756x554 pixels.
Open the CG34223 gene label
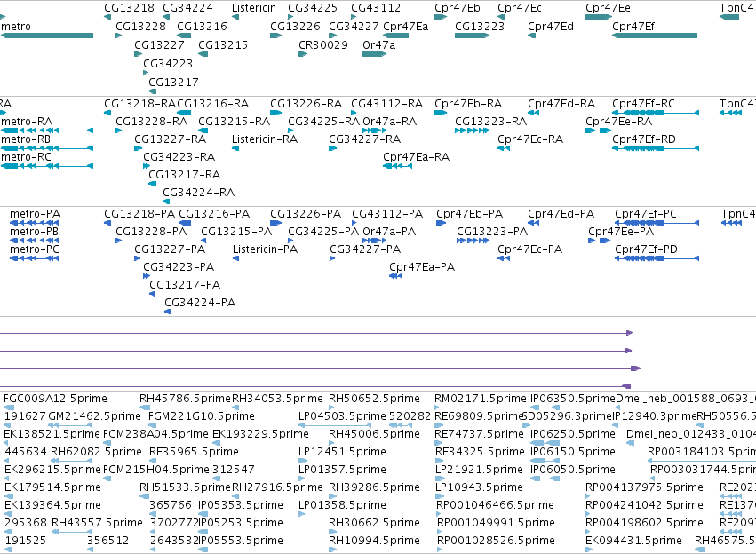168,63
